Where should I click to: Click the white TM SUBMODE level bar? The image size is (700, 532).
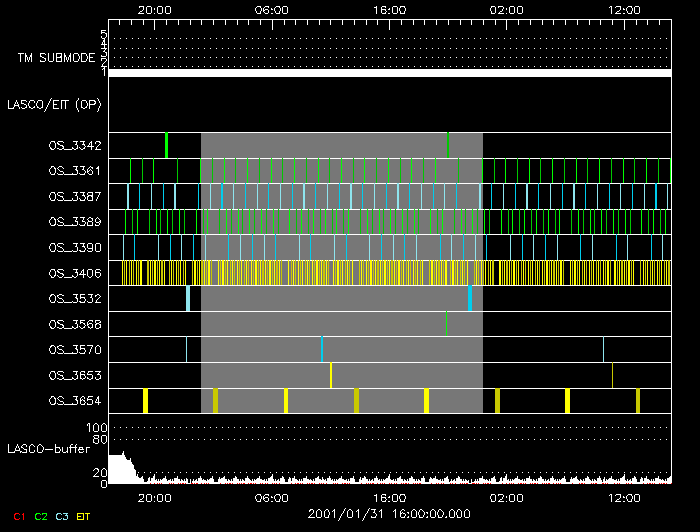389,73
